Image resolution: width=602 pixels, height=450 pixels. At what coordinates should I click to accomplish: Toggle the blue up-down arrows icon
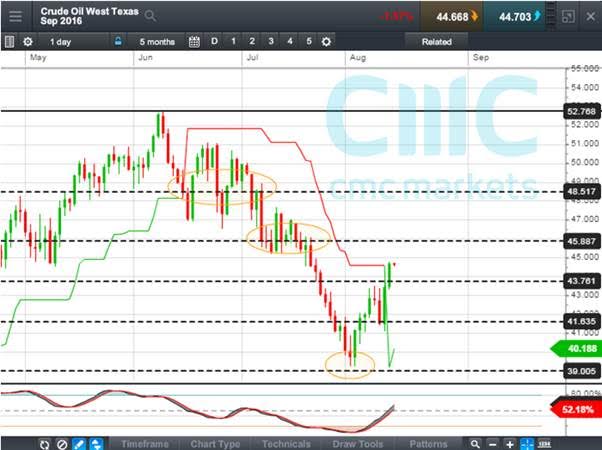click(x=96, y=444)
